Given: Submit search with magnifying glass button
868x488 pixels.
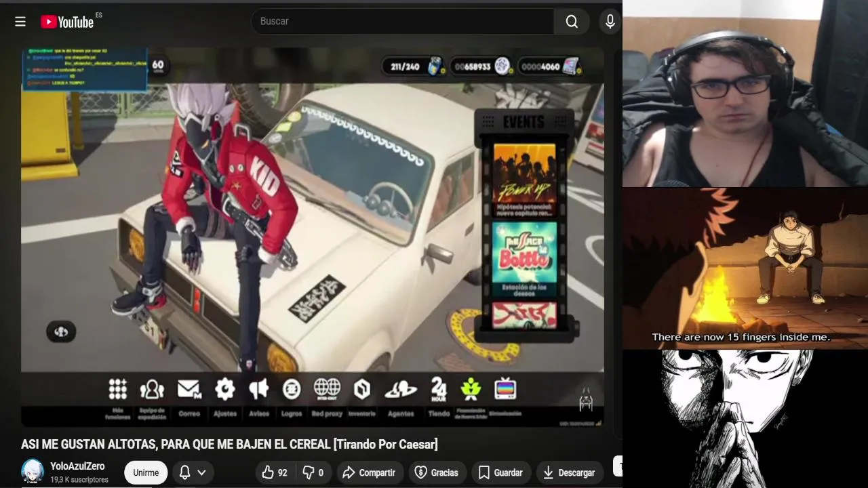Looking at the screenshot, I should pyautogui.click(x=572, y=21).
